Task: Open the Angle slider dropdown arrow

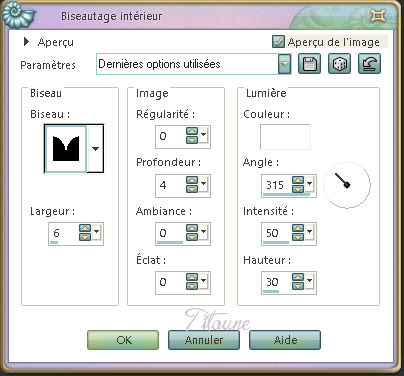Action: click(309, 183)
